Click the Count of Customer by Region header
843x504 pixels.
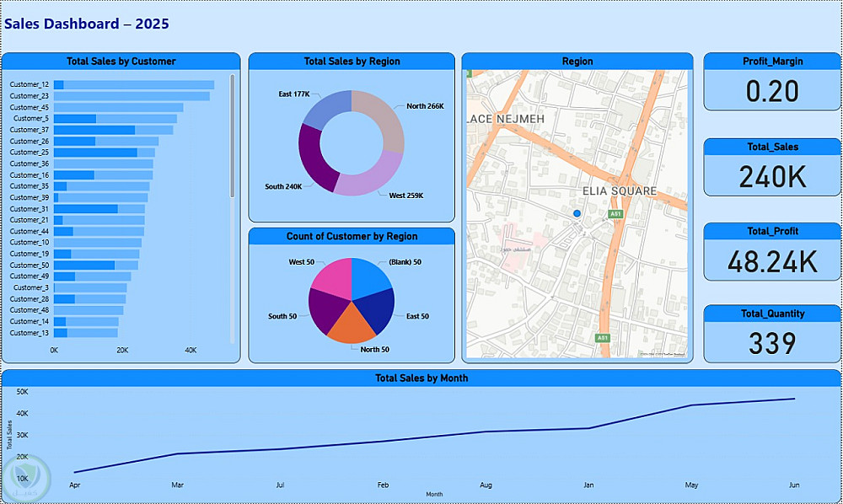coord(352,236)
